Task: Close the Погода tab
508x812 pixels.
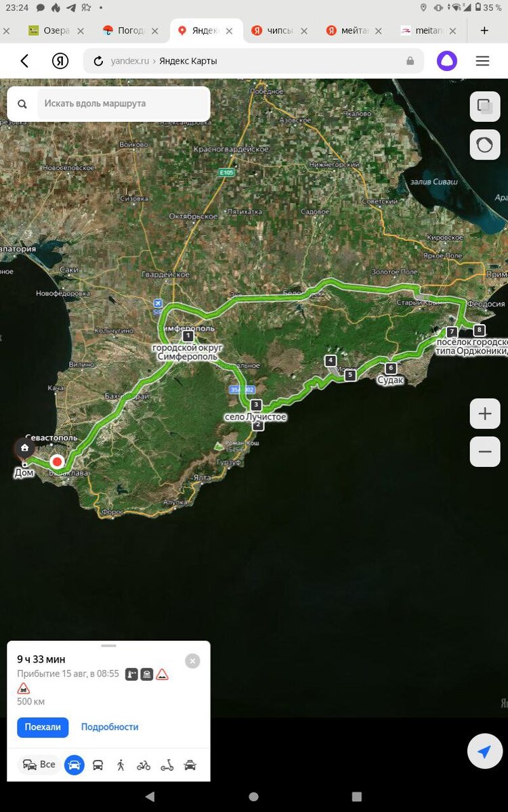Action: (x=155, y=30)
